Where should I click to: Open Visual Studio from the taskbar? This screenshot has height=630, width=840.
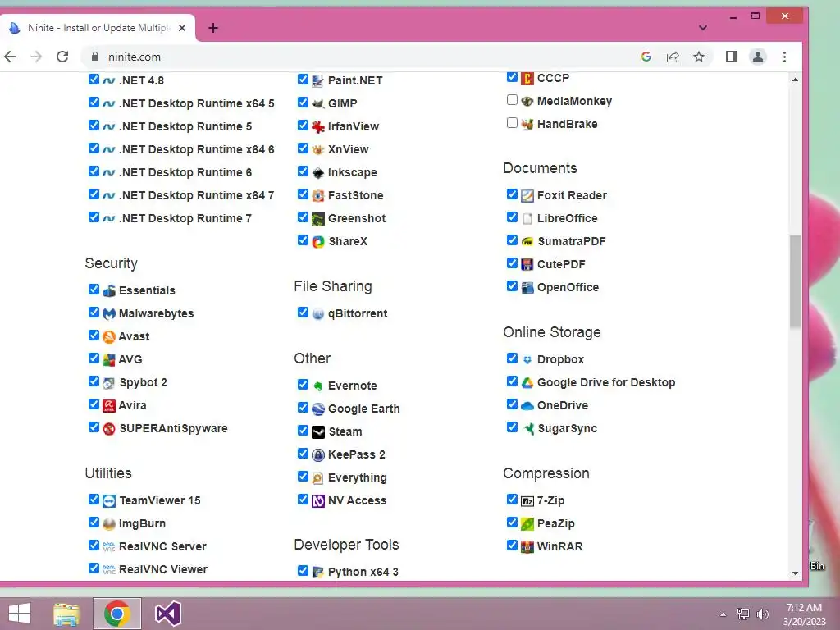click(167, 614)
